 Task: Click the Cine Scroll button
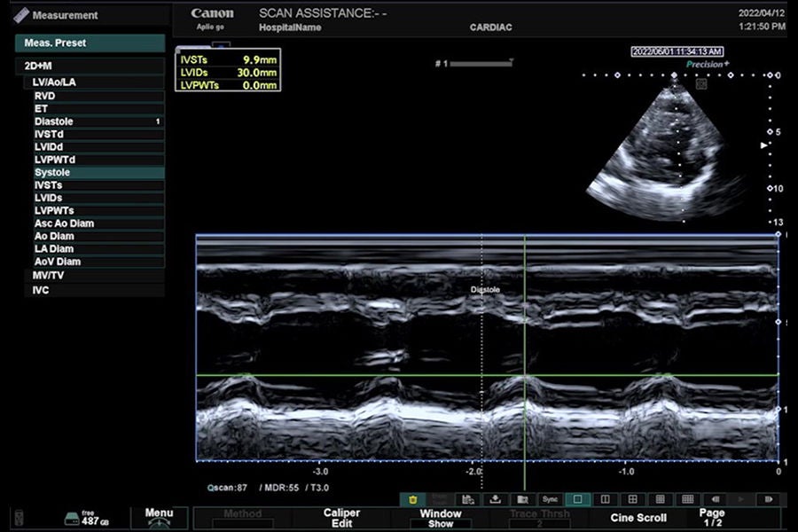[638, 518]
